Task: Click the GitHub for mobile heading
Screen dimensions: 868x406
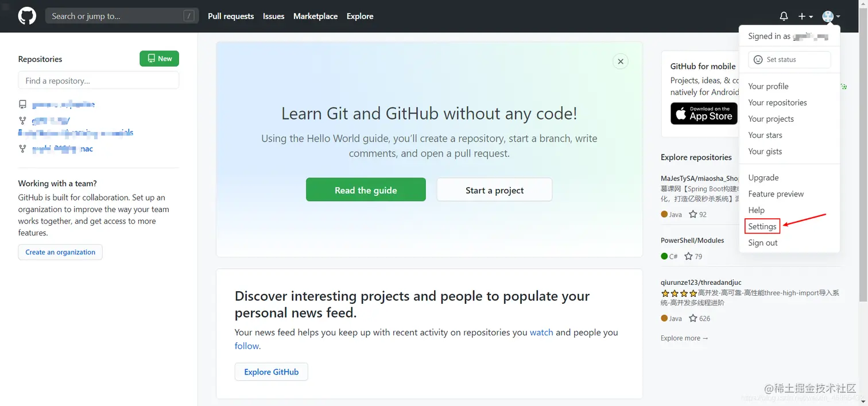Action: (703, 66)
